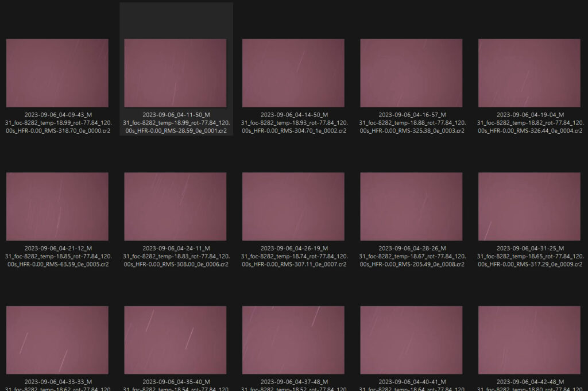Select the 04-19-04 image thumbnail
The image size is (588, 391).
(529, 73)
